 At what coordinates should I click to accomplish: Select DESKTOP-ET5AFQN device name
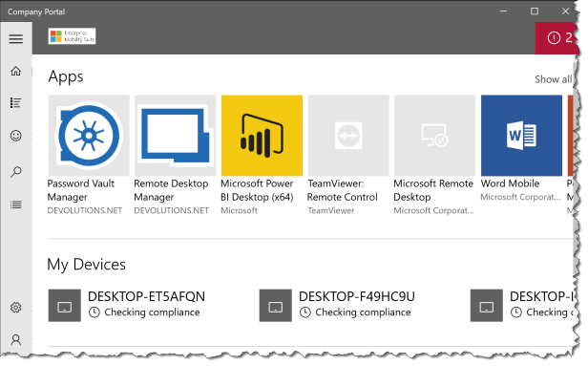[147, 296]
